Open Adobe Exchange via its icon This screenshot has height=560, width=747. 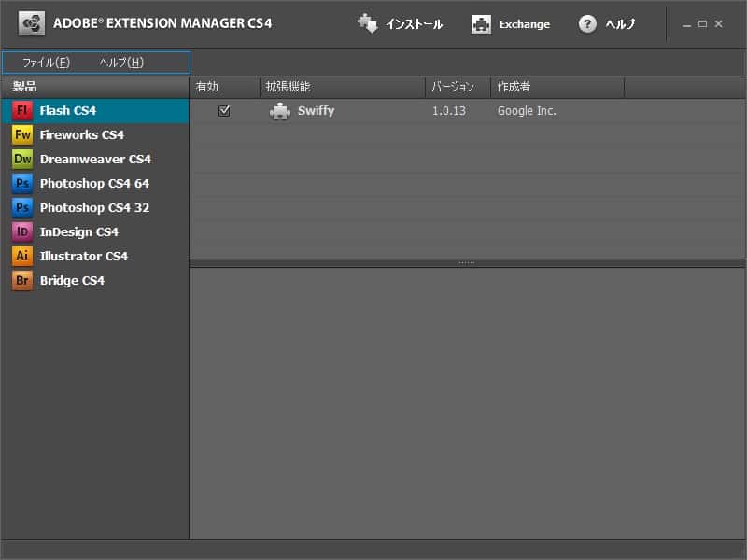coord(481,24)
